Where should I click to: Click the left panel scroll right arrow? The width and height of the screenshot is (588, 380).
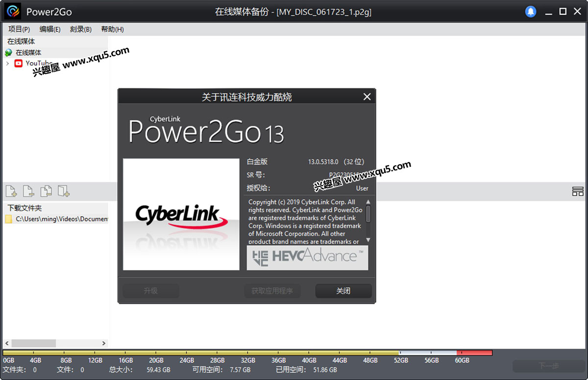coord(104,343)
